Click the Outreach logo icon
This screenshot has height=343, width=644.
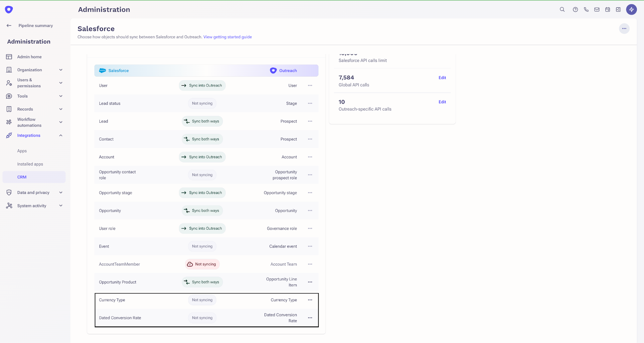pyautogui.click(x=9, y=9)
